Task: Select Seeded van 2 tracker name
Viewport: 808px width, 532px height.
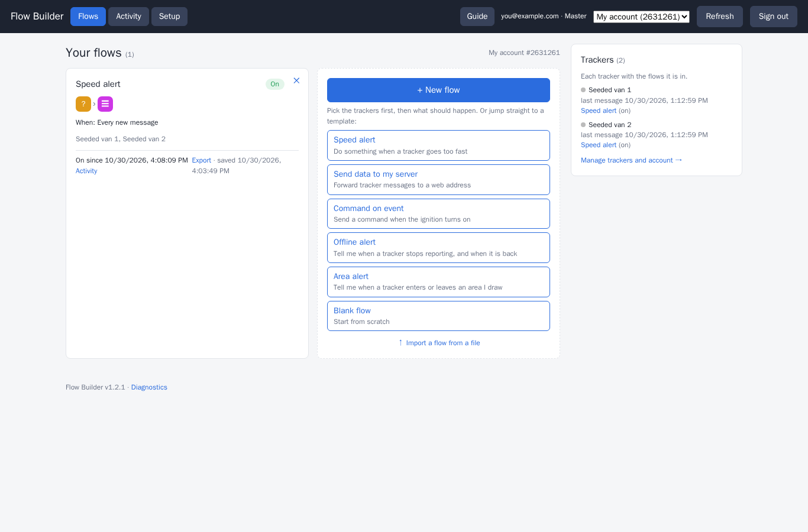Action: coord(610,125)
